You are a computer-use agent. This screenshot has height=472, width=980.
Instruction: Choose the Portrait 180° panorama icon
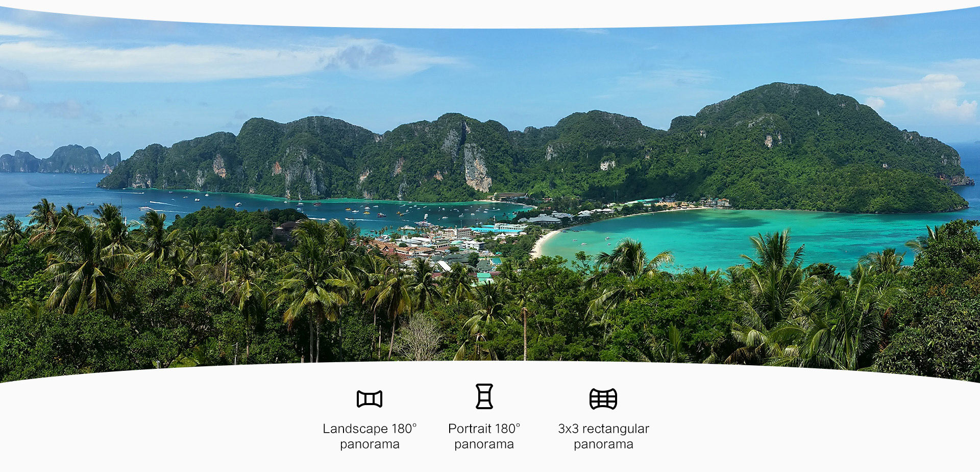(x=484, y=396)
